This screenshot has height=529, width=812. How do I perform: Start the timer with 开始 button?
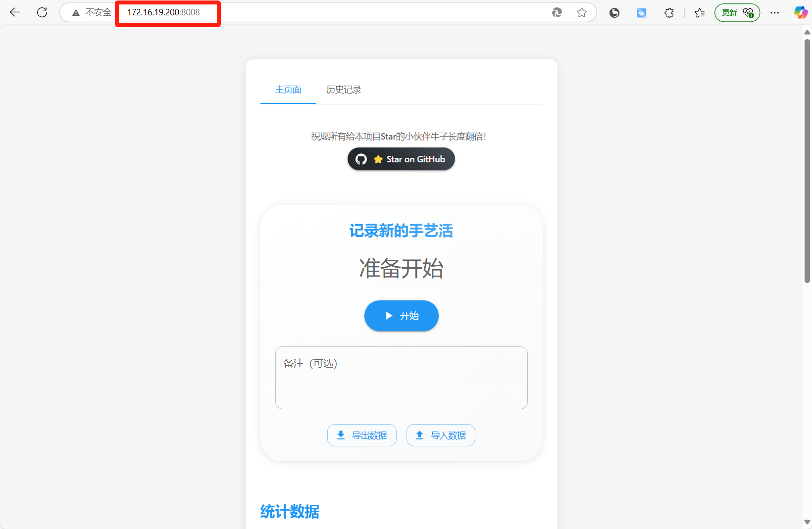pyautogui.click(x=402, y=316)
